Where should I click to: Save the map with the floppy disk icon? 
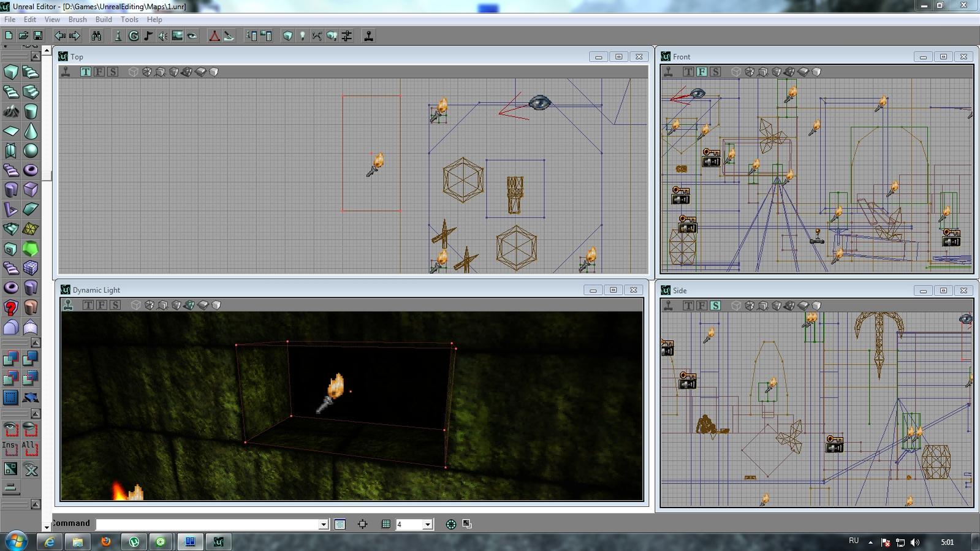coord(38,36)
